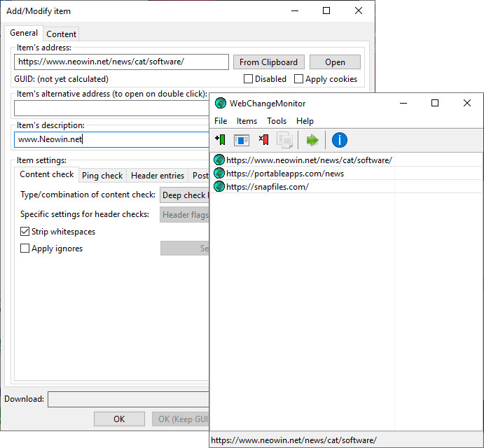Open the Items menu
Screen dimensions: 484x448
247,121
